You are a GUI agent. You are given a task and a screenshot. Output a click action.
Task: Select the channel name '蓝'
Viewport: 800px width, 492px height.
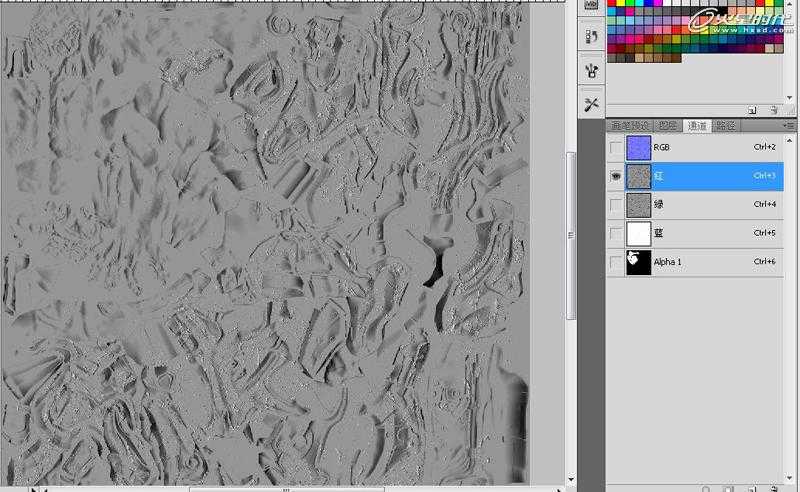click(x=659, y=233)
